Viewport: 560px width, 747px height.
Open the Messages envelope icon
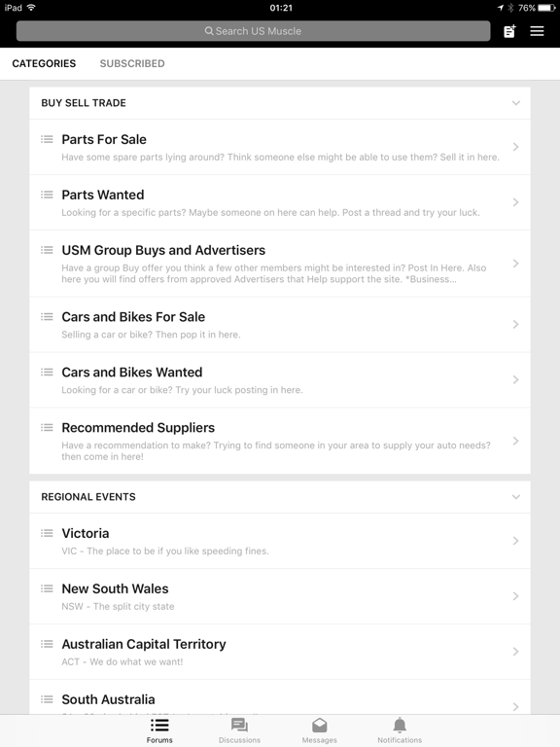coord(320,725)
